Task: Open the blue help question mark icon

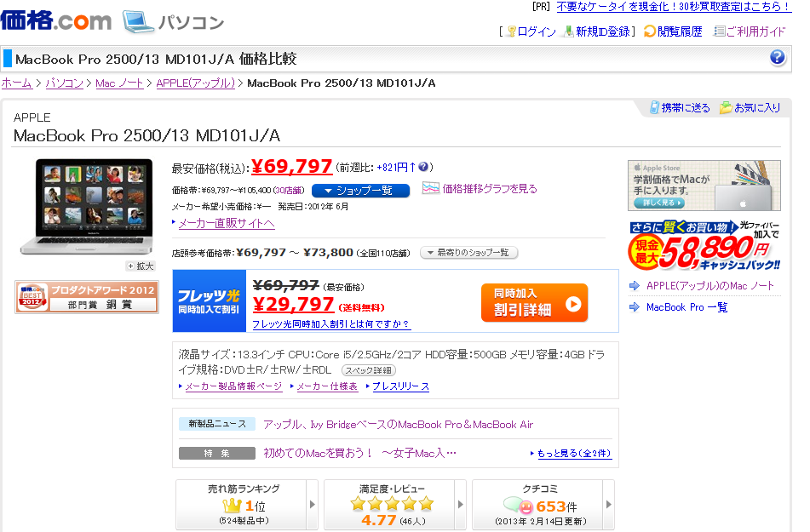Action: click(x=777, y=57)
